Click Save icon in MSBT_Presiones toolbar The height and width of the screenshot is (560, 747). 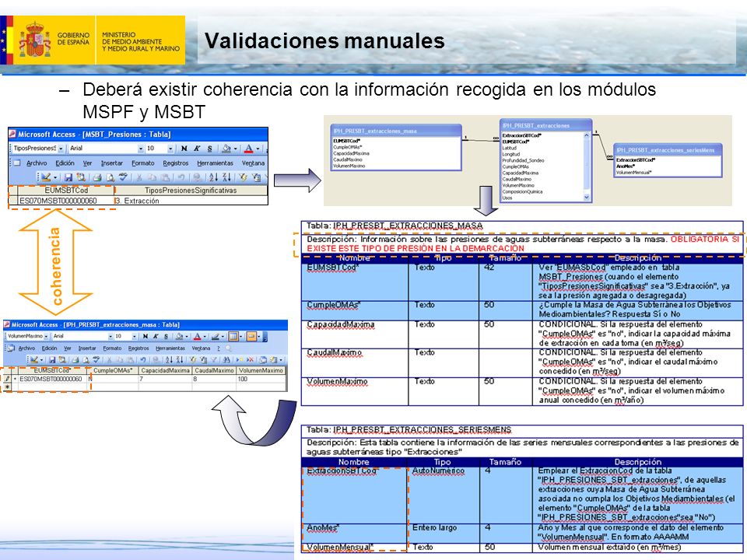68,177
